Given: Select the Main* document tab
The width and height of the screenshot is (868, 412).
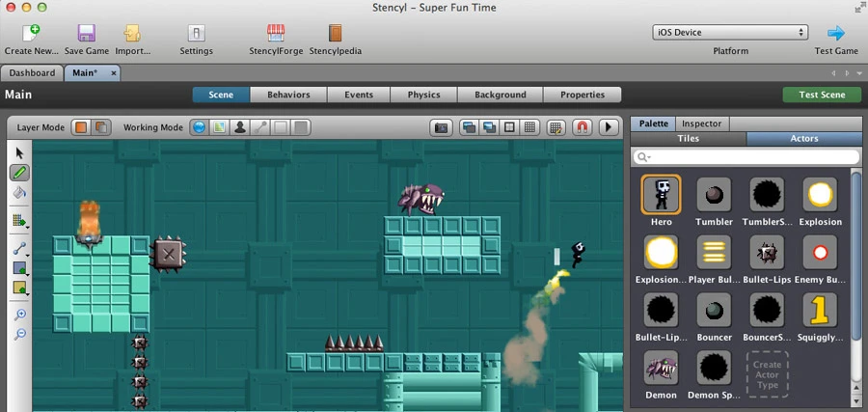Looking at the screenshot, I should [92, 73].
